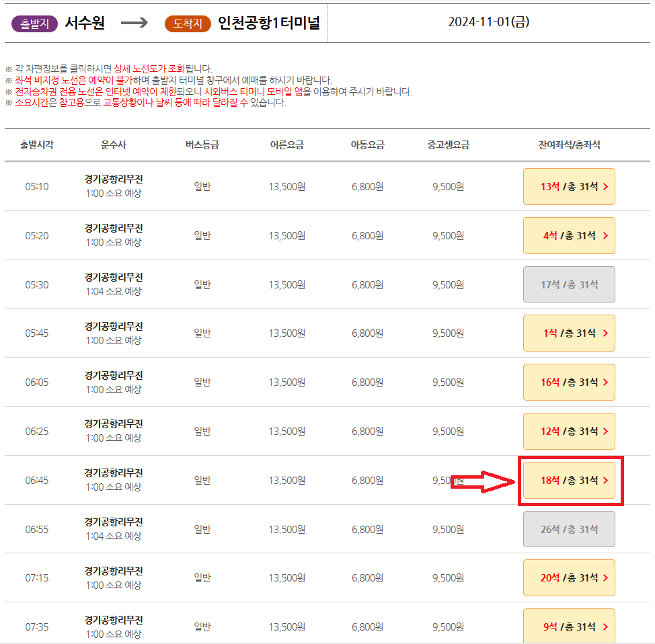The height and width of the screenshot is (644, 655).
Task: Select the 18석 seat button for 06:45
Action: 569,480
